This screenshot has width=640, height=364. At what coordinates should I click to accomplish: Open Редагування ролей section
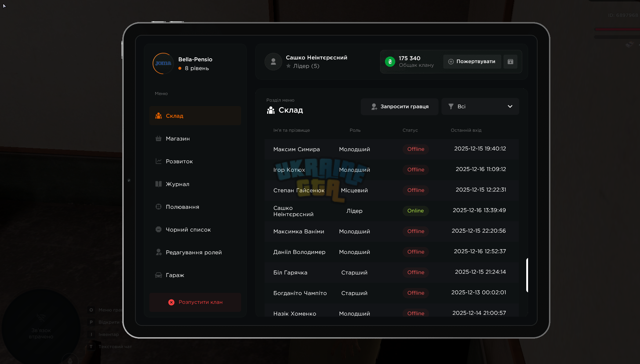(195, 252)
